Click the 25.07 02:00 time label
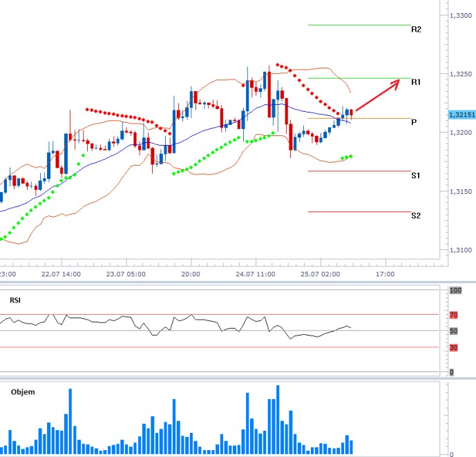476x457 pixels. pyautogui.click(x=321, y=274)
